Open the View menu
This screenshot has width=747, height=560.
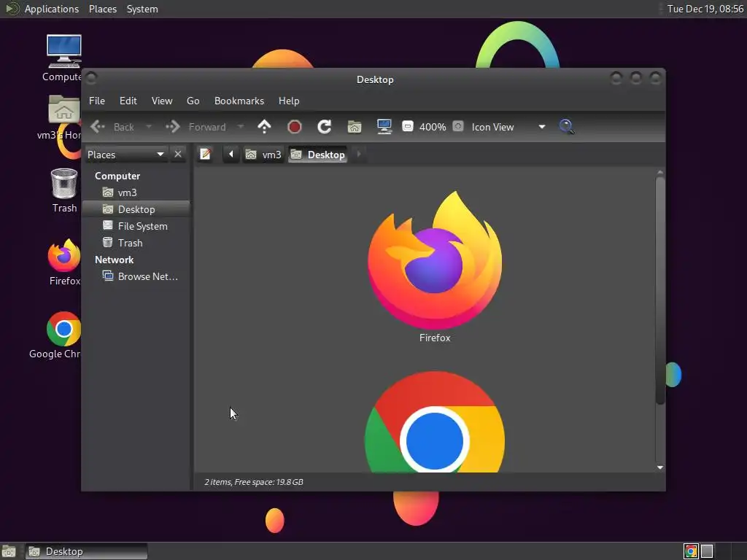pyautogui.click(x=162, y=101)
